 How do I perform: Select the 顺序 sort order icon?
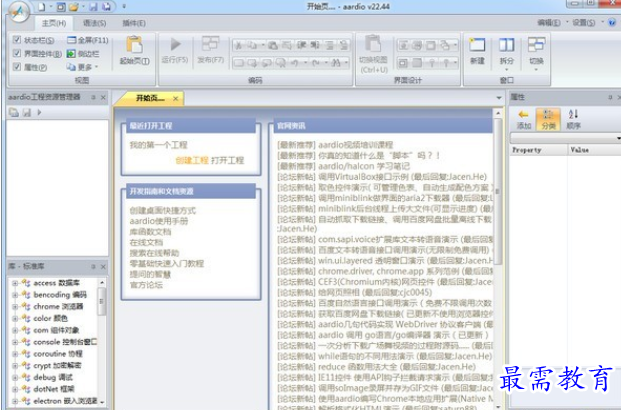tap(573, 114)
